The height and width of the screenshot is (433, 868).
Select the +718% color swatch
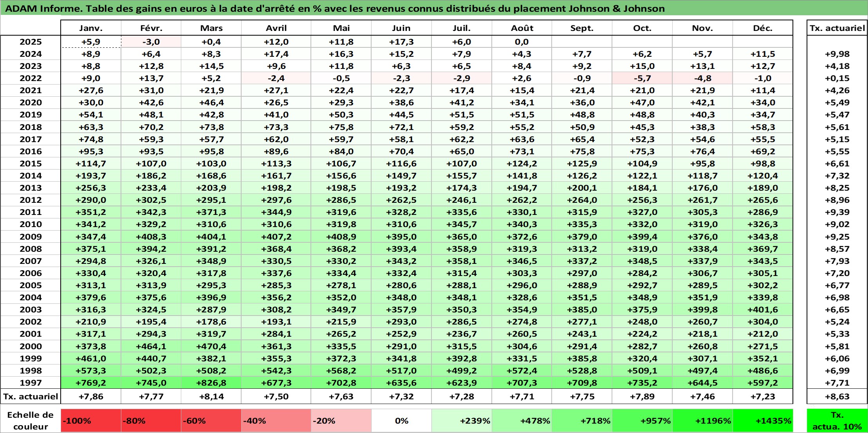(x=582, y=421)
